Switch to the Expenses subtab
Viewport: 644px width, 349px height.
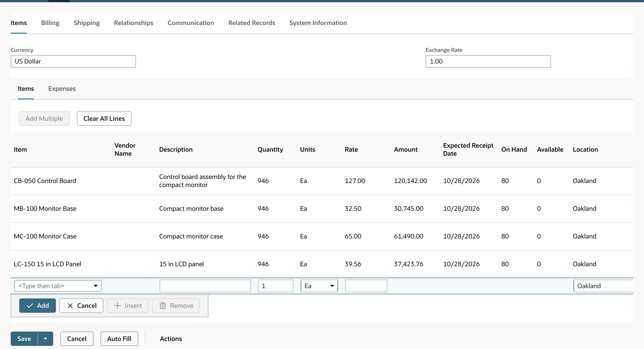(62, 89)
